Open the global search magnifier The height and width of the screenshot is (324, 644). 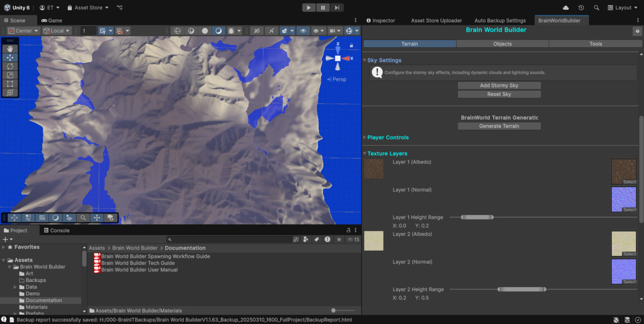(597, 8)
